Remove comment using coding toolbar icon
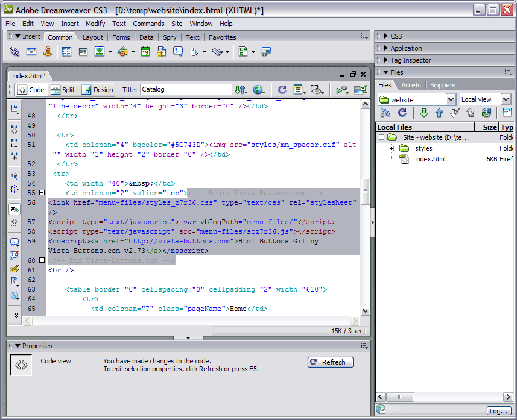Screen dimensions: 517x420 point(14,255)
